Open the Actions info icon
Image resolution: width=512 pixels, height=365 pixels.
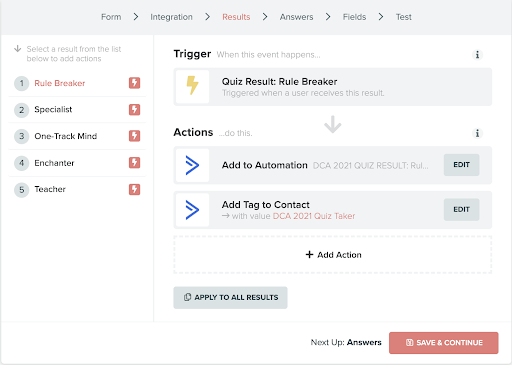477,133
